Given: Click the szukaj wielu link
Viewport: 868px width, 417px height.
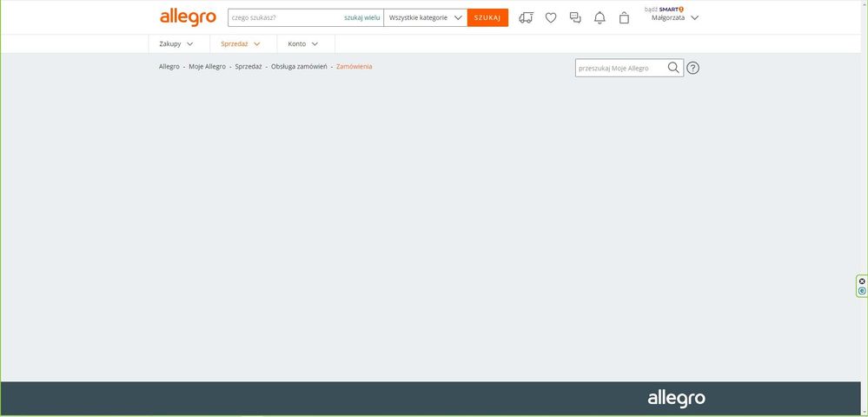Looking at the screenshot, I should click(361, 17).
